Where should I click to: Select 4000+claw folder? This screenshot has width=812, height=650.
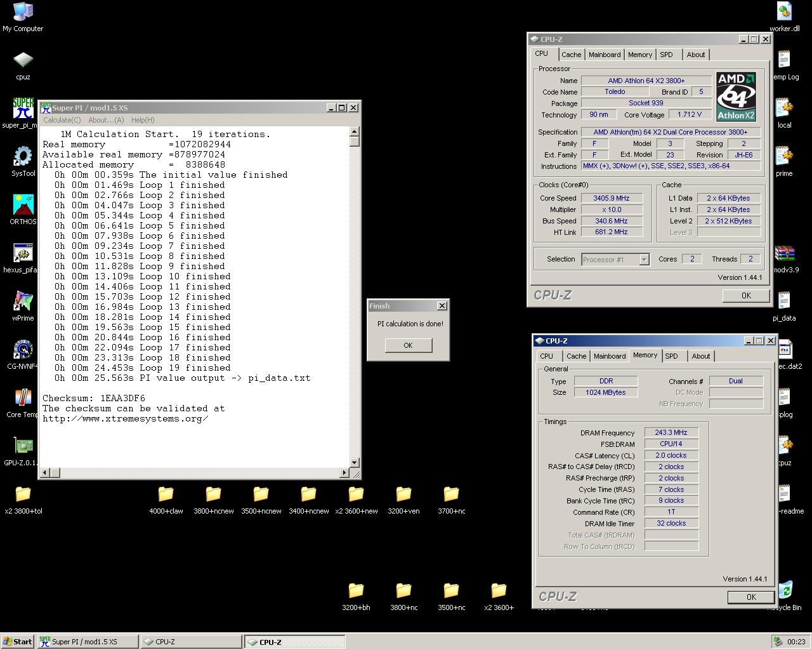(x=166, y=500)
